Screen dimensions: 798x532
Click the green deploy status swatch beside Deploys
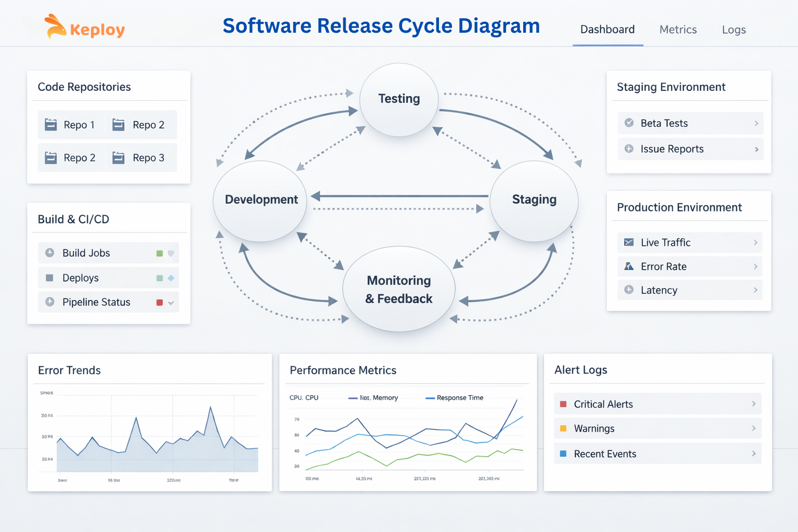[x=159, y=278]
